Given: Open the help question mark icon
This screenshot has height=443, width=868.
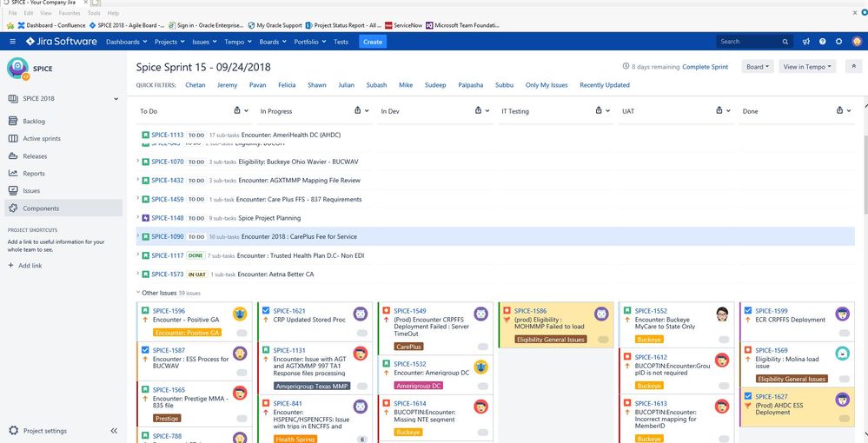Looking at the screenshot, I should tap(823, 42).
